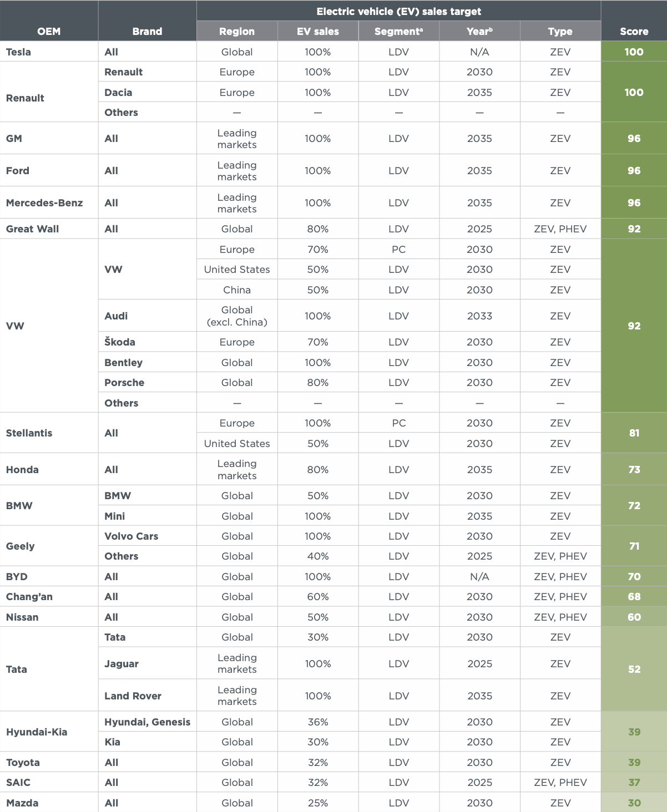Select the Great Wall OEM cell
The height and width of the screenshot is (812, 667).
(32, 229)
